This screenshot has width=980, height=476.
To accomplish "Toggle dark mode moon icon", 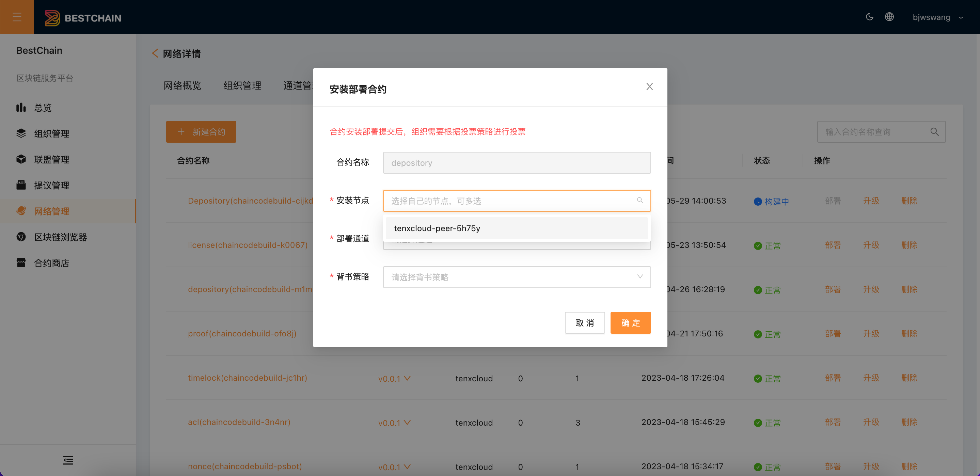I will [870, 17].
